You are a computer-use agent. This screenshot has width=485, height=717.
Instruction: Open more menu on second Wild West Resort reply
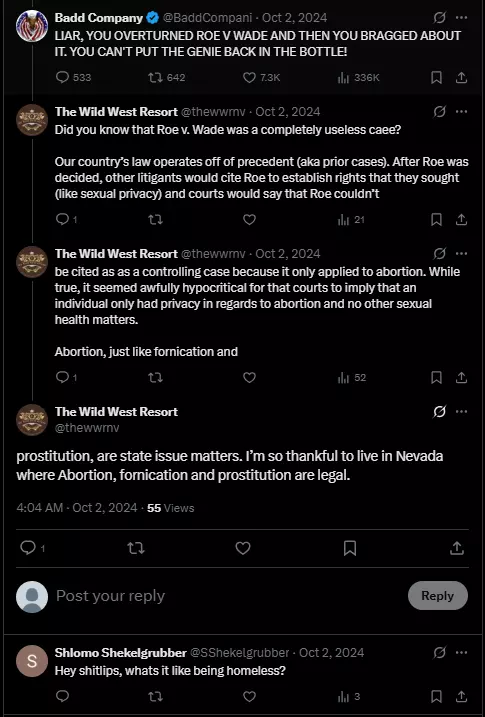tap(462, 253)
